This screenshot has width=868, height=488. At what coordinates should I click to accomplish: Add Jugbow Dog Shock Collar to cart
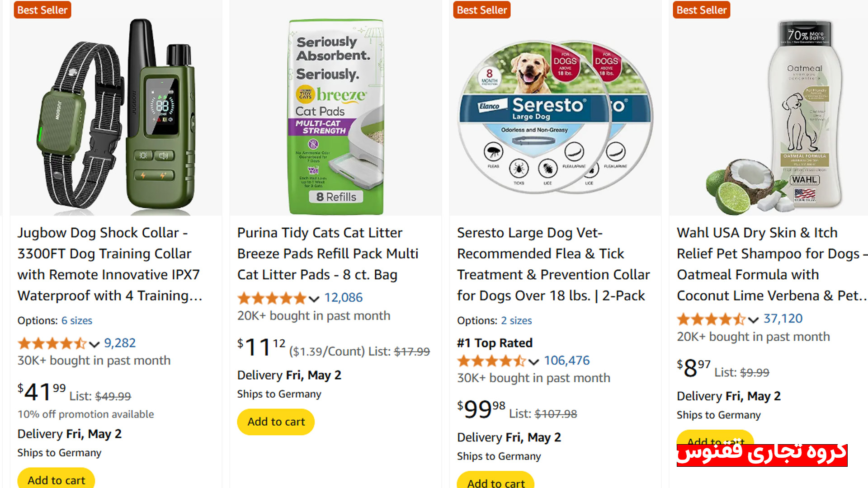(56, 479)
